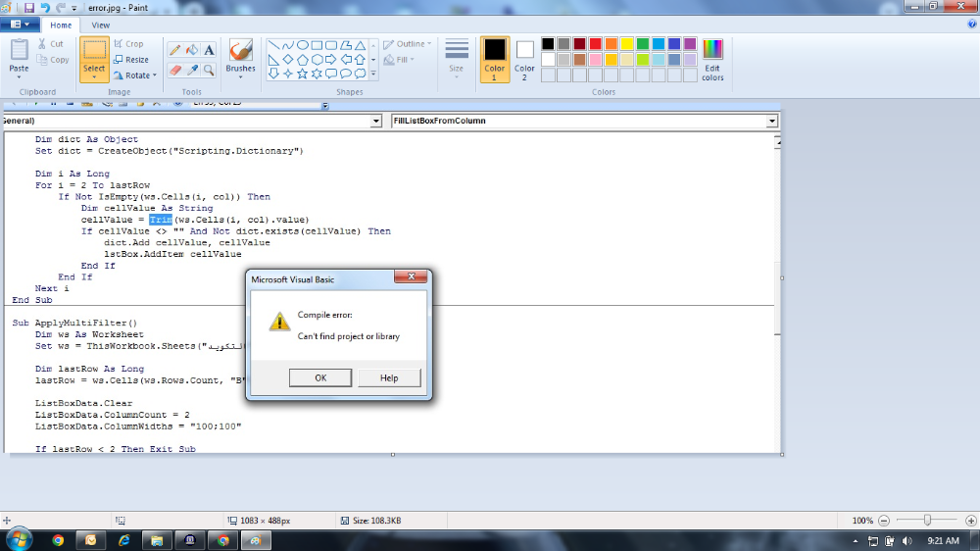This screenshot has height=551, width=980.
Task: Select the Pencil tool
Action: 174,49
